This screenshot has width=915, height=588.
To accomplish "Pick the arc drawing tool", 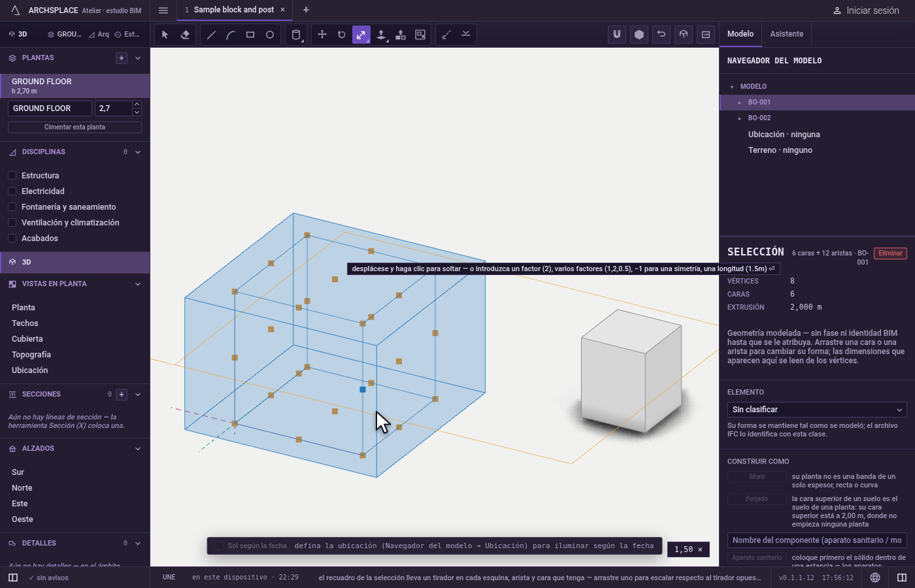I will click(231, 35).
